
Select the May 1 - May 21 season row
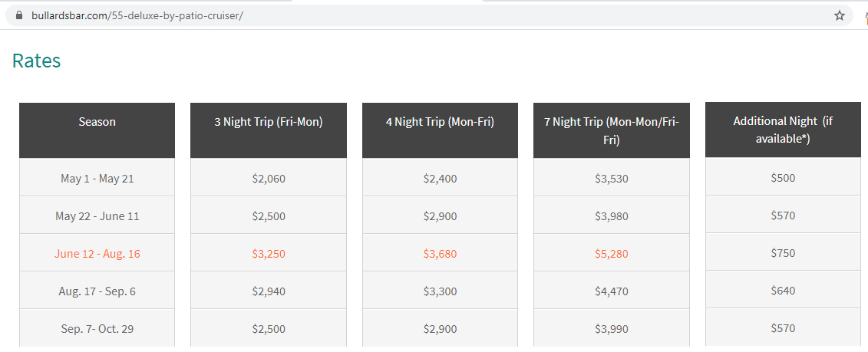[x=97, y=178]
